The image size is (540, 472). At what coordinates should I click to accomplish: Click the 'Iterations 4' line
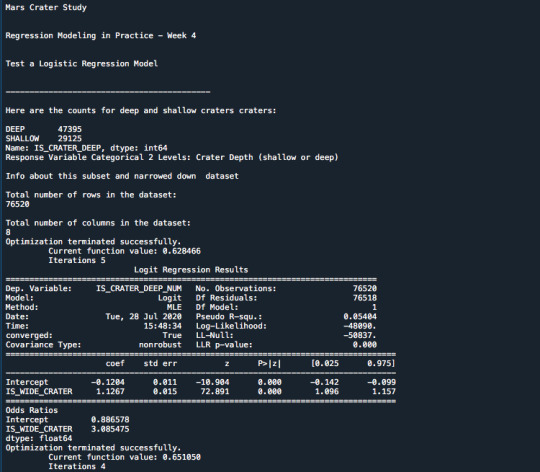[77, 466]
